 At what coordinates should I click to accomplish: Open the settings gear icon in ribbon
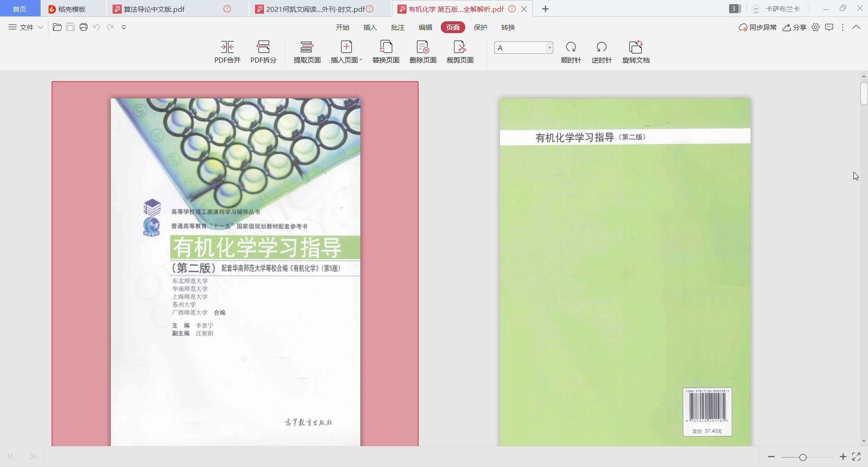816,28
